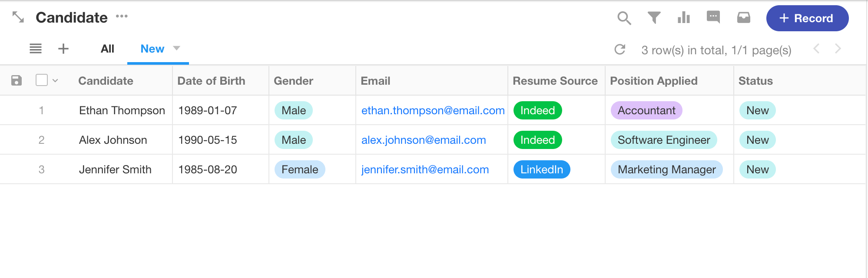
Task: Open the filter funnel icon
Action: coord(654,18)
